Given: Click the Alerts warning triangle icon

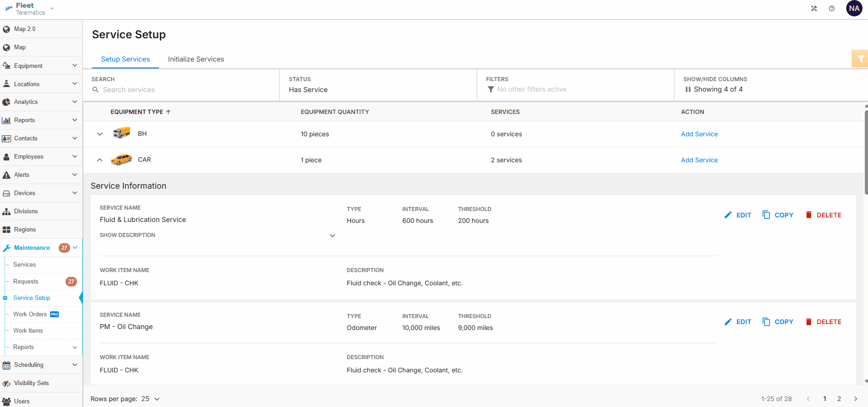Looking at the screenshot, I should click(x=6, y=175).
